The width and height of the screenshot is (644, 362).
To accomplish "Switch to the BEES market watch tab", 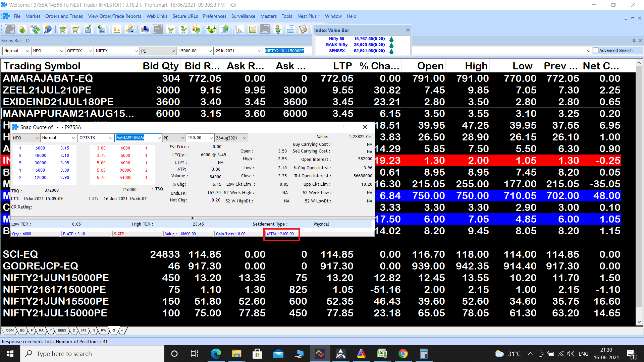I will click(x=62, y=330).
